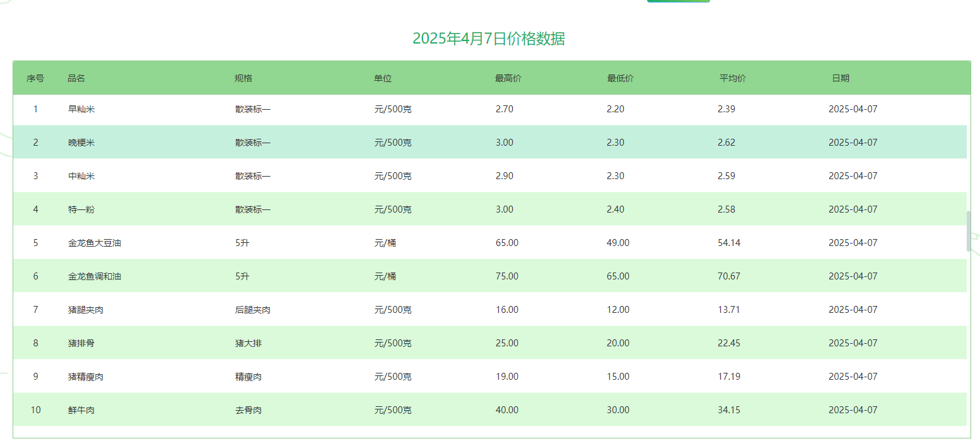Click the 猪精瘦肉 lowest price 15.00
The height and width of the screenshot is (446, 980).
coord(618,377)
